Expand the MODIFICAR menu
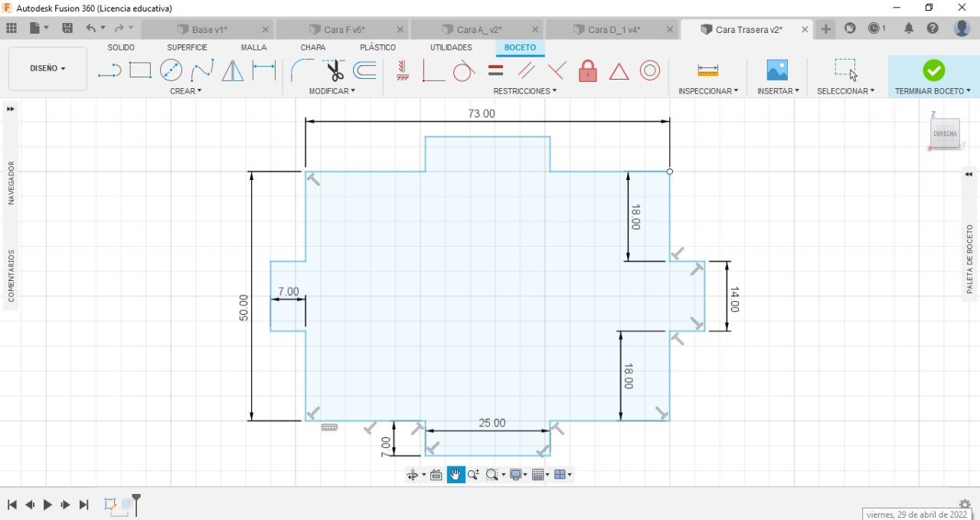 (x=332, y=91)
